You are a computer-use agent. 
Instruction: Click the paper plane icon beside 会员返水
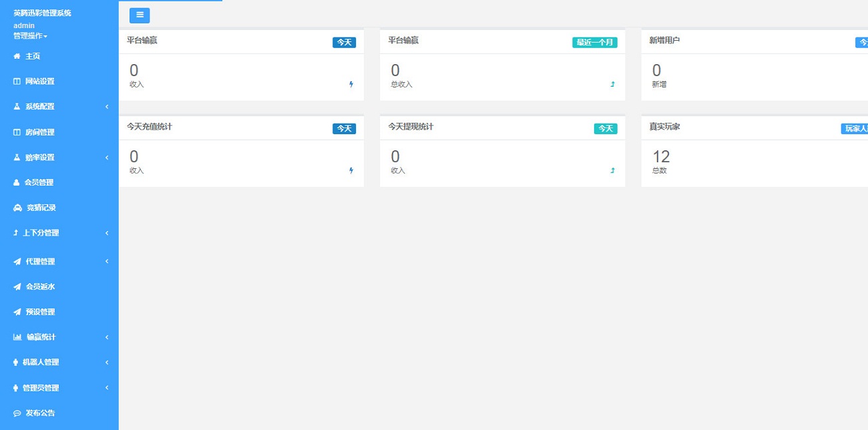(17, 287)
